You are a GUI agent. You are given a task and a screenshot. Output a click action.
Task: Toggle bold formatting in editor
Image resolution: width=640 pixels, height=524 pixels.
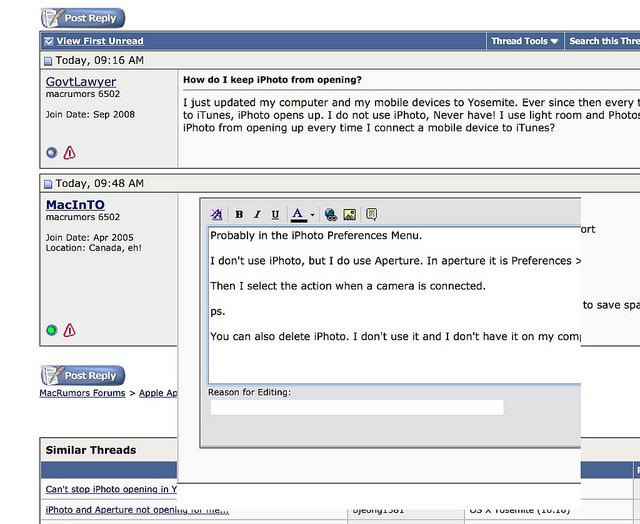[239, 214]
